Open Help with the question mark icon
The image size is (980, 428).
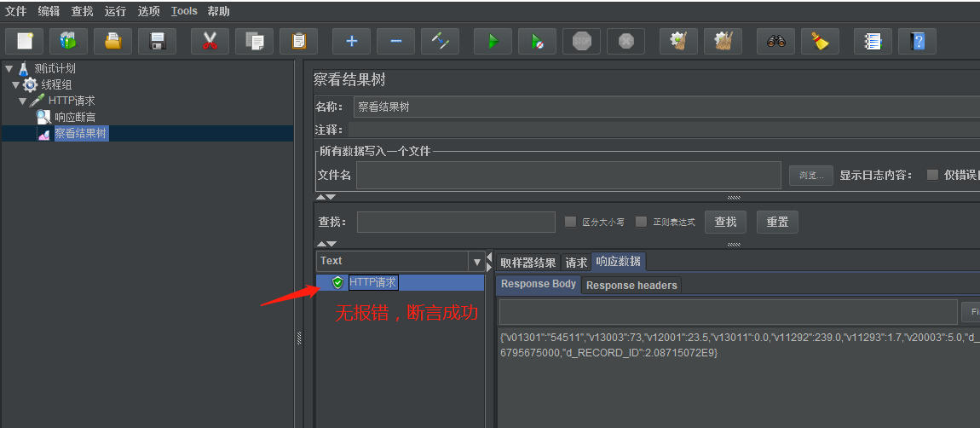(918, 41)
